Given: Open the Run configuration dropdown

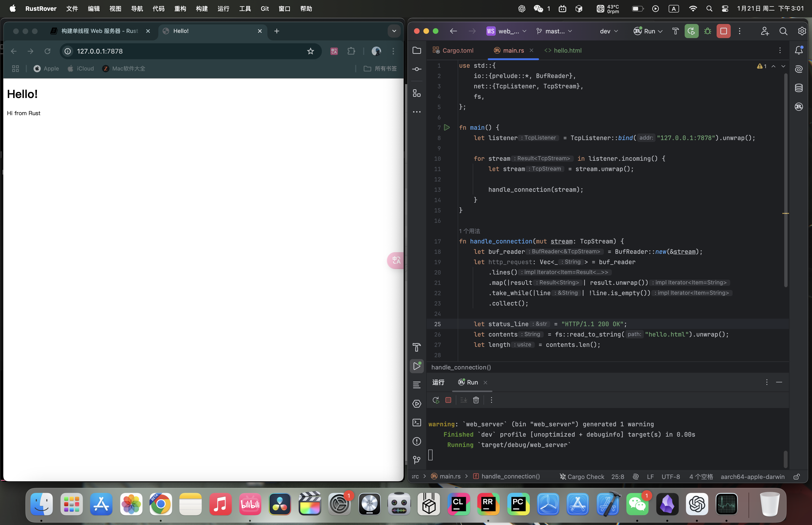Looking at the screenshot, I should click(x=648, y=31).
